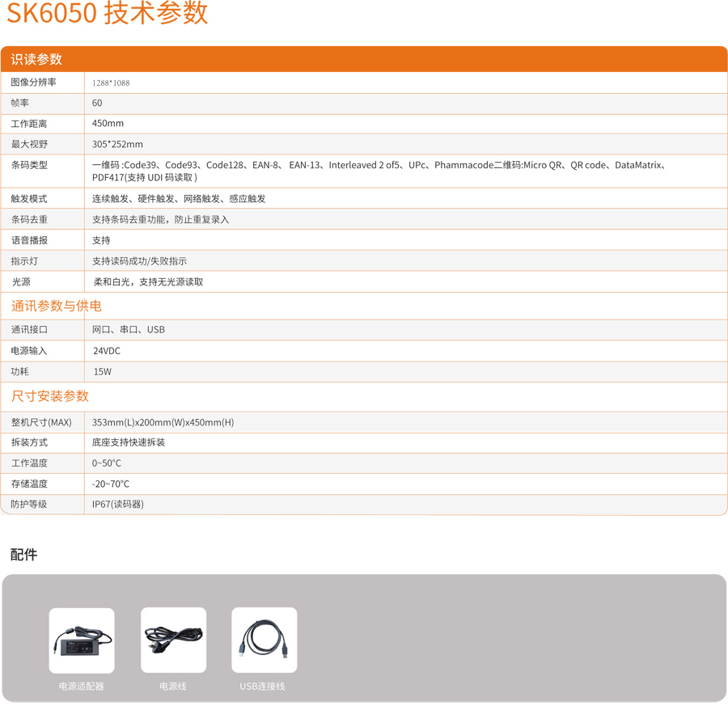Click the SK6050 技术参数 page title
Image resolution: width=728 pixels, height=706 pixels.
[x=108, y=14]
